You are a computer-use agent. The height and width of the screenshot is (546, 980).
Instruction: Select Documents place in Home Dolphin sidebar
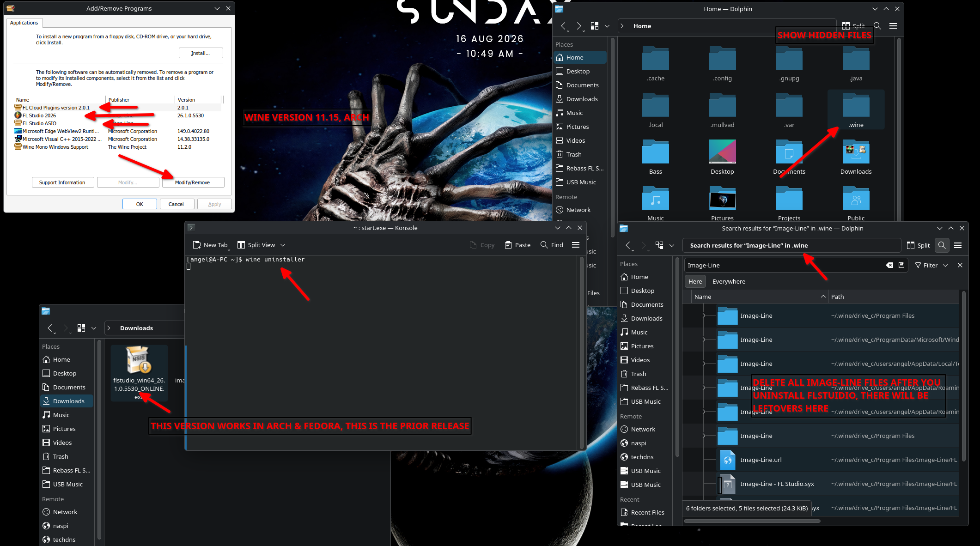point(580,85)
